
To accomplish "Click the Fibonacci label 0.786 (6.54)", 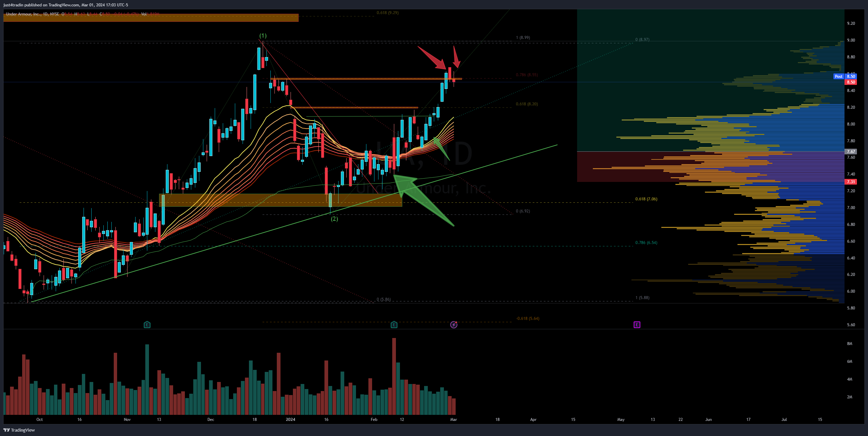I will pos(646,242).
